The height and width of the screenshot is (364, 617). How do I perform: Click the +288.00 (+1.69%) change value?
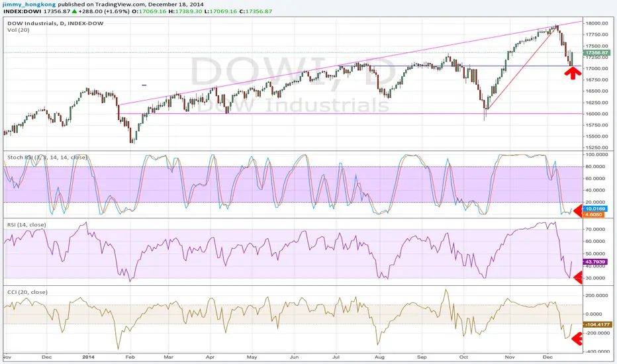click(104, 11)
